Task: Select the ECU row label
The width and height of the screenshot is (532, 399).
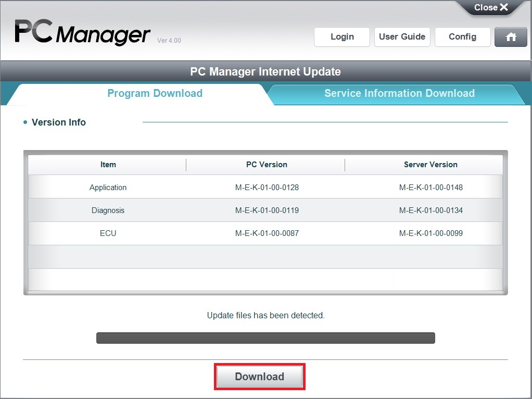Action: point(108,233)
